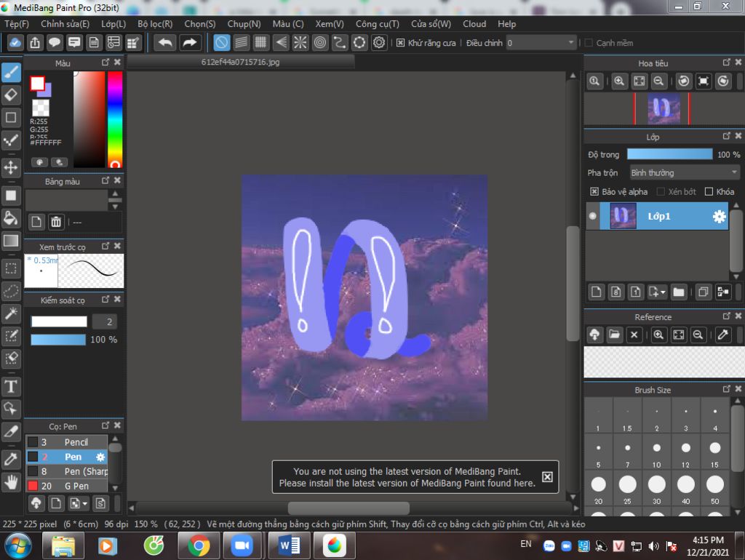Screen dimensions: 745x560
Task: Open the Lớp(L) menu
Action: click(113, 24)
